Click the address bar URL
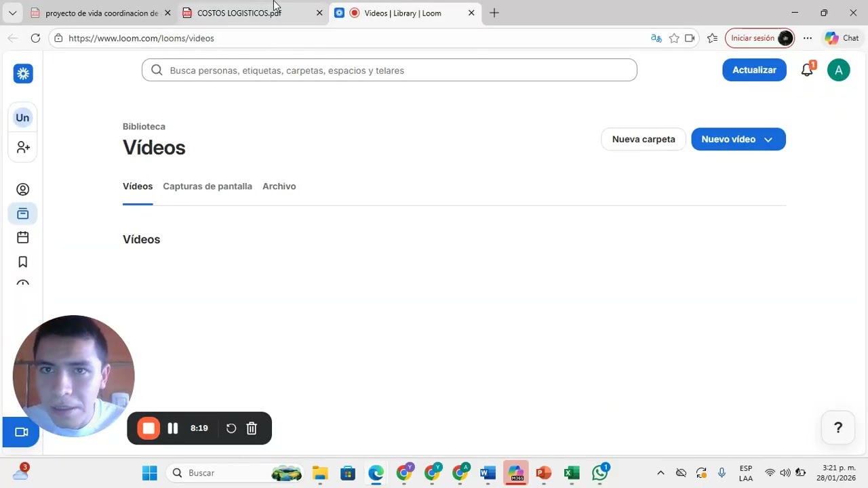This screenshot has height=488, width=868. pyautogui.click(x=142, y=38)
